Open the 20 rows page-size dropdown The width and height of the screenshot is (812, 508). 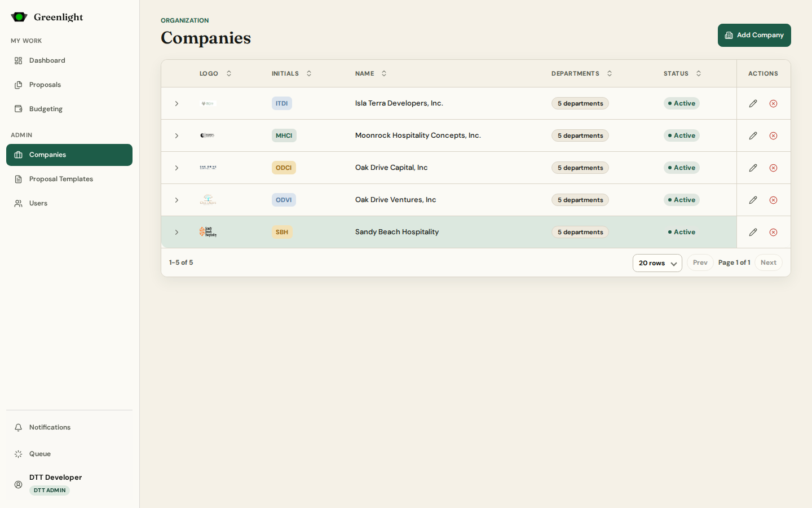(x=657, y=263)
